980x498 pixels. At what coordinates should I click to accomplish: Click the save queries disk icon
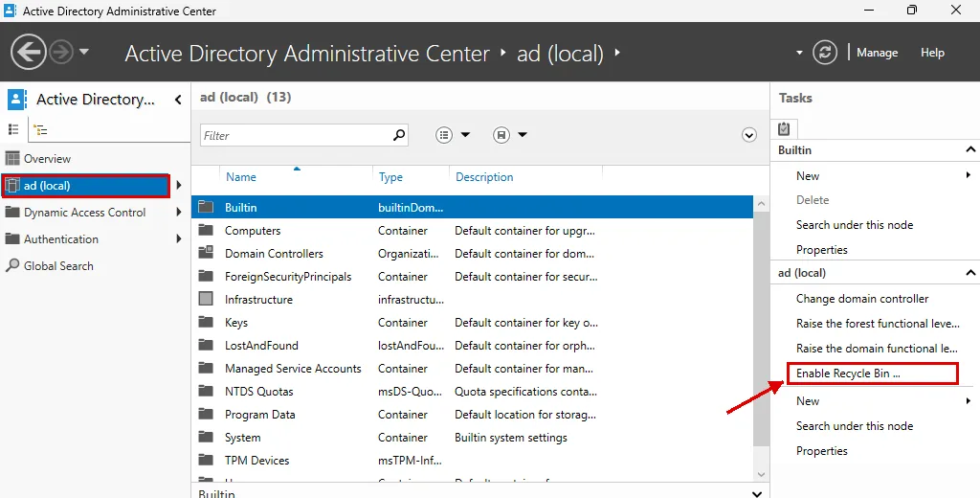pos(501,134)
